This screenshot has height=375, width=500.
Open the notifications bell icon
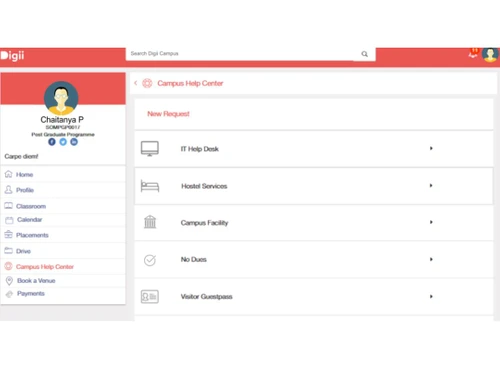(473, 54)
